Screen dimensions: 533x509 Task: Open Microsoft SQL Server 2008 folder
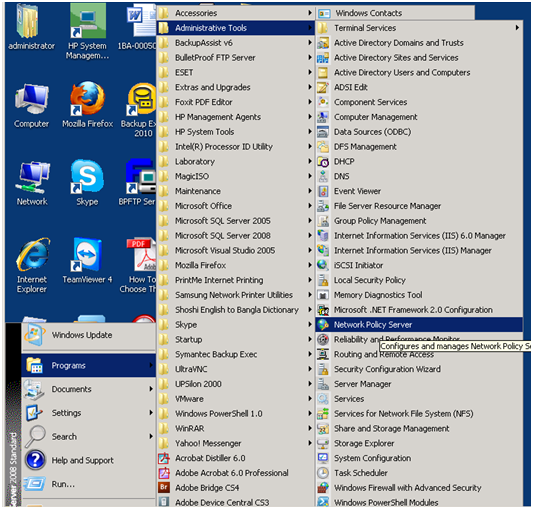(x=235, y=236)
